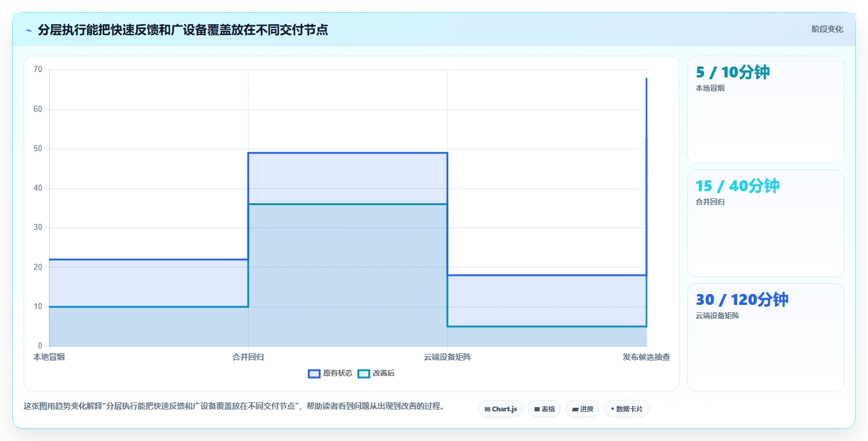Click the chart title heading text
This screenshot has width=868, height=441.
pos(183,30)
